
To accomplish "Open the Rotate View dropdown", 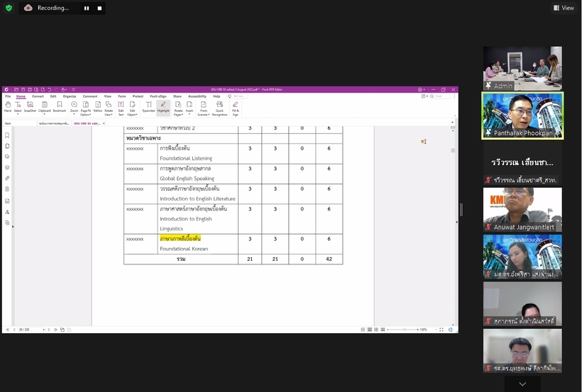I will (109, 108).
